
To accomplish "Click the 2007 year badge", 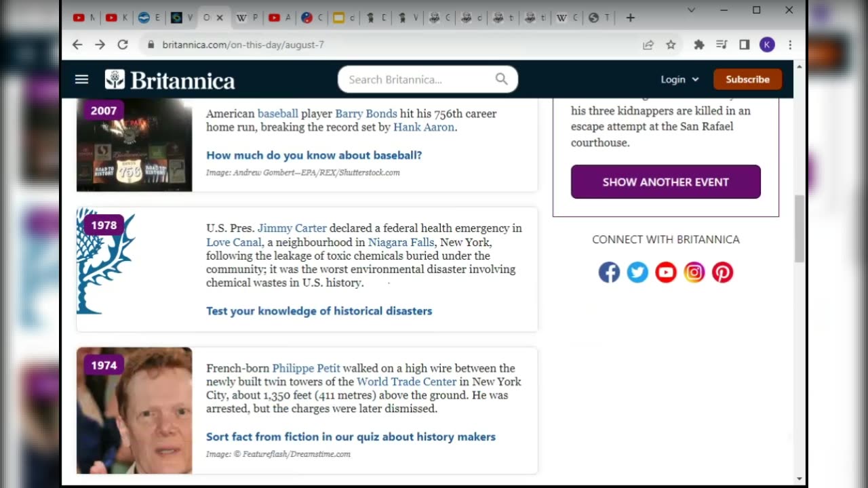I will pyautogui.click(x=104, y=110).
